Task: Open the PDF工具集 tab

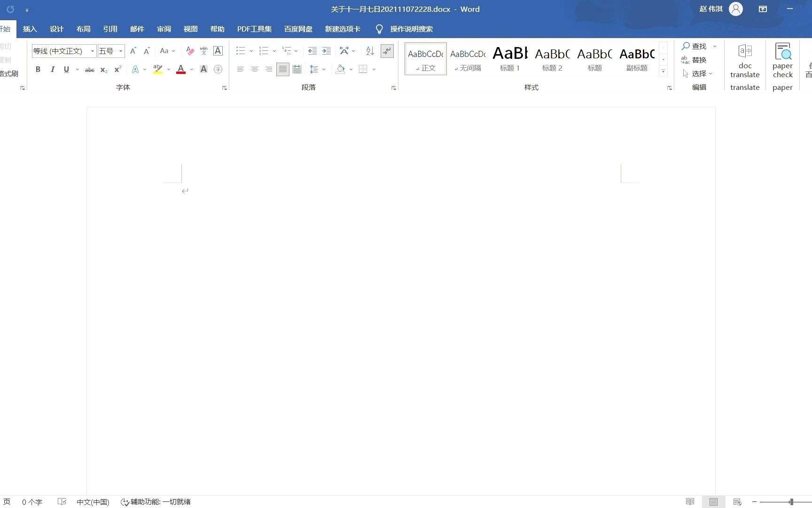Action: pos(254,29)
